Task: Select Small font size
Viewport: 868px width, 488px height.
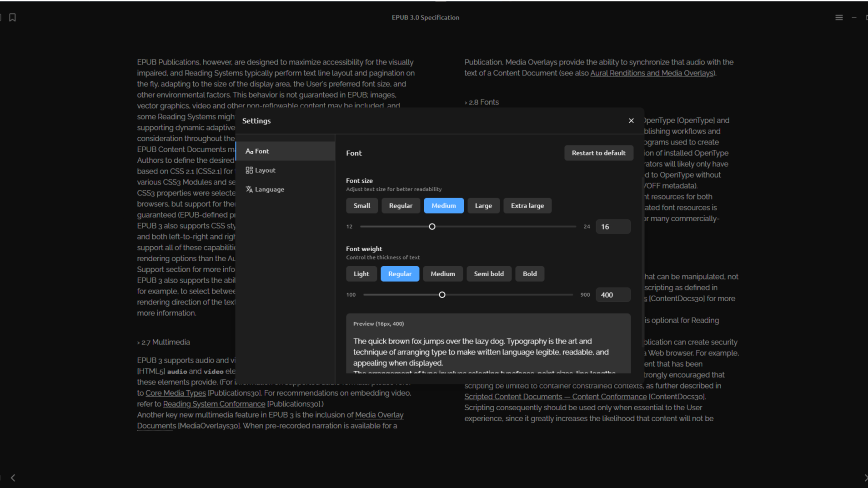Action: pyautogui.click(x=361, y=205)
